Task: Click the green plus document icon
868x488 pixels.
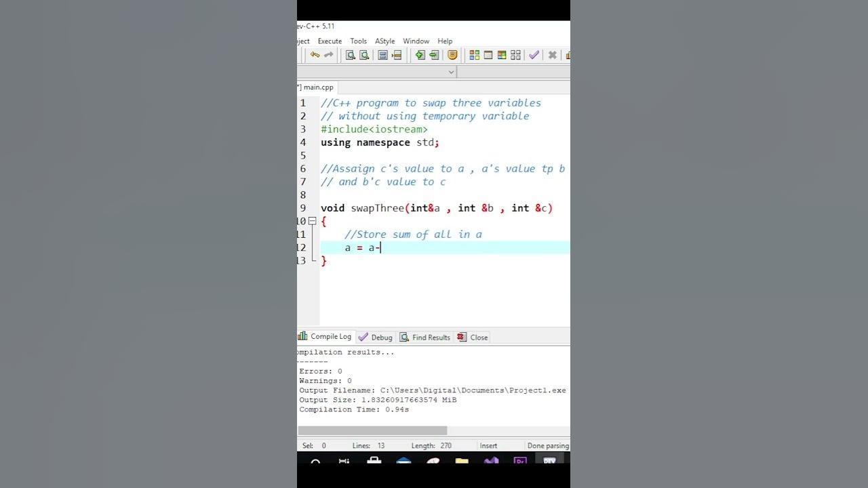Action: (x=420, y=56)
